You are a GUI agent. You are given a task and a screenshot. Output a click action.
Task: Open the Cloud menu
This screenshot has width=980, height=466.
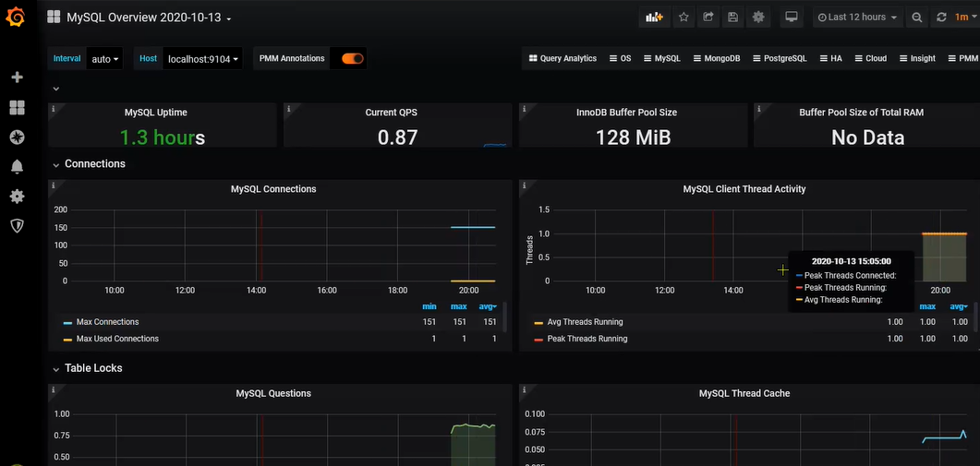(x=870, y=58)
